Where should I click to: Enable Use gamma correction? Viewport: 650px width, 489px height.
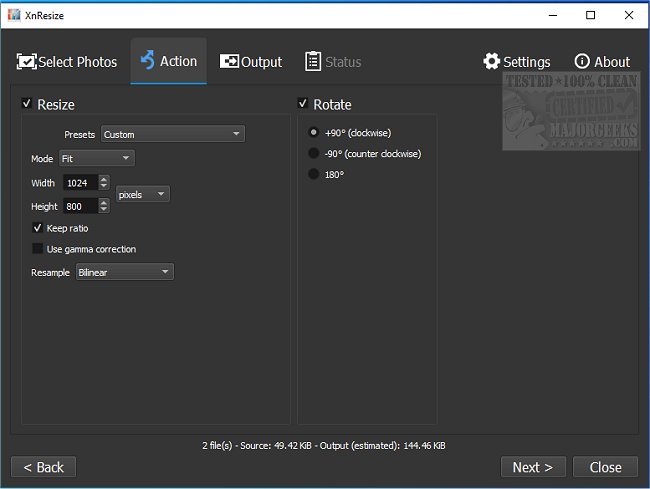(x=38, y=249)
